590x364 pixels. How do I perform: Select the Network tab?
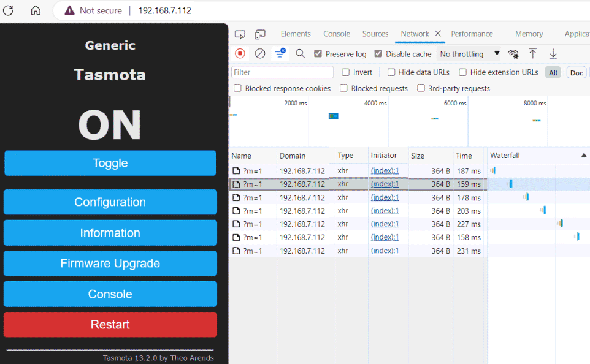[415, 34]
